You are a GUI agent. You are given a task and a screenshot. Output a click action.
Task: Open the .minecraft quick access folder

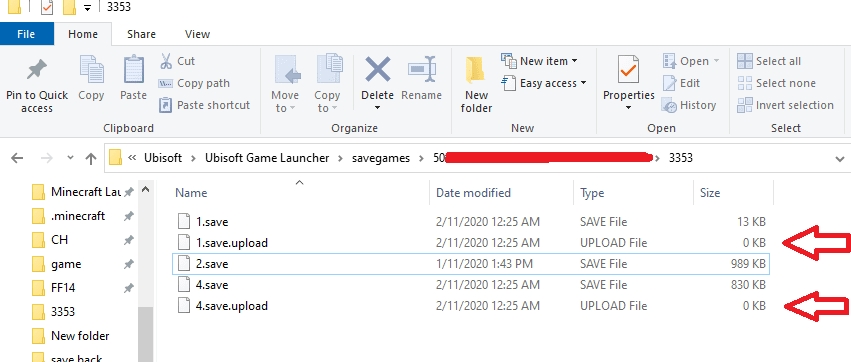pyautogui.click(x=78, y=215)
